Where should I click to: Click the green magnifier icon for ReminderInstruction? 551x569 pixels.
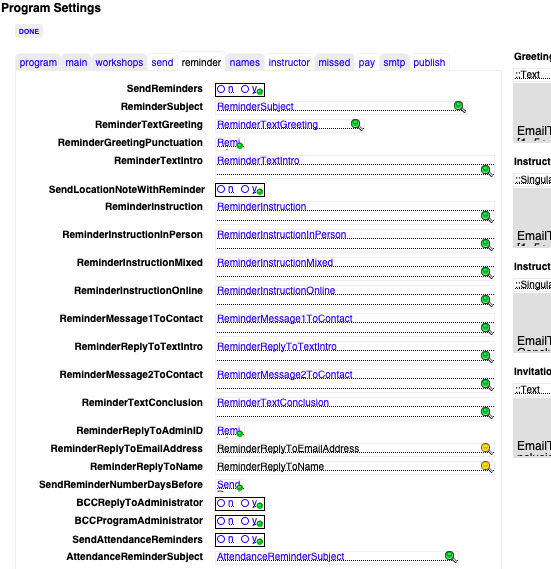[487, 217]
